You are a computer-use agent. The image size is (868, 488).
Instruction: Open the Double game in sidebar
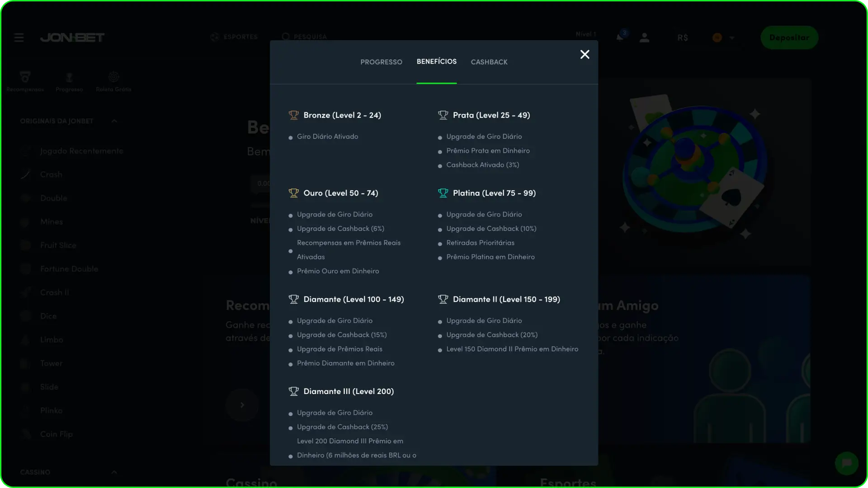(44, 198)
